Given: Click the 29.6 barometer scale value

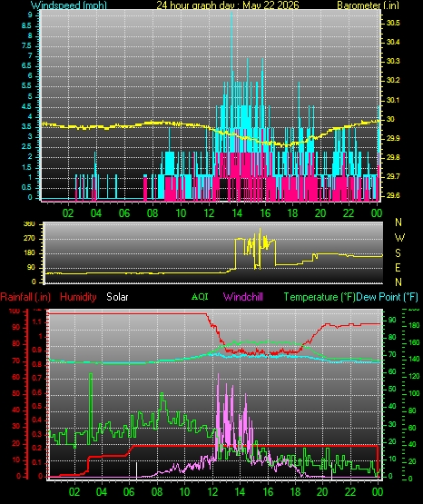Looking at the screenshot, I should pos(393,195).
